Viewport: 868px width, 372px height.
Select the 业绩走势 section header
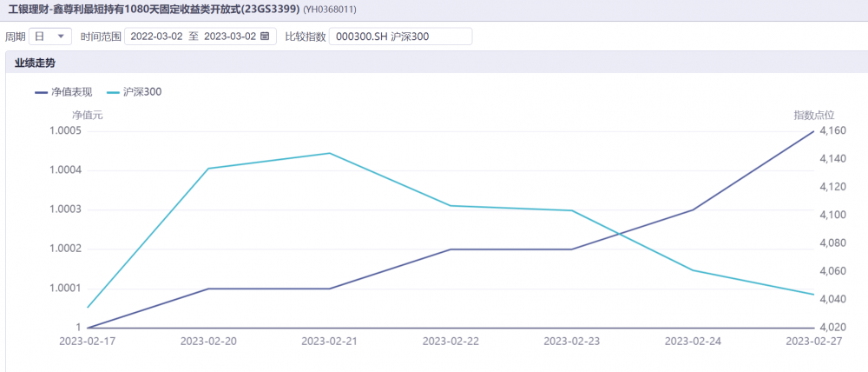coord(36,63)
